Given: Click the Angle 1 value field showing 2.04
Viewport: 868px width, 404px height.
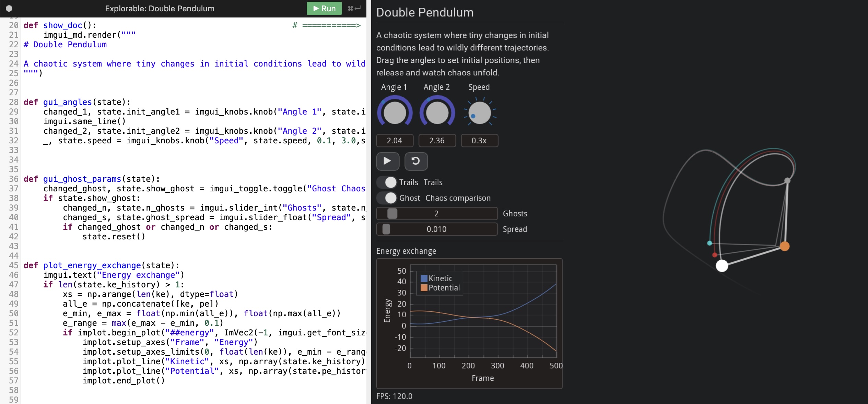Looking at the screenshot, I should click(x=394, y=141).
